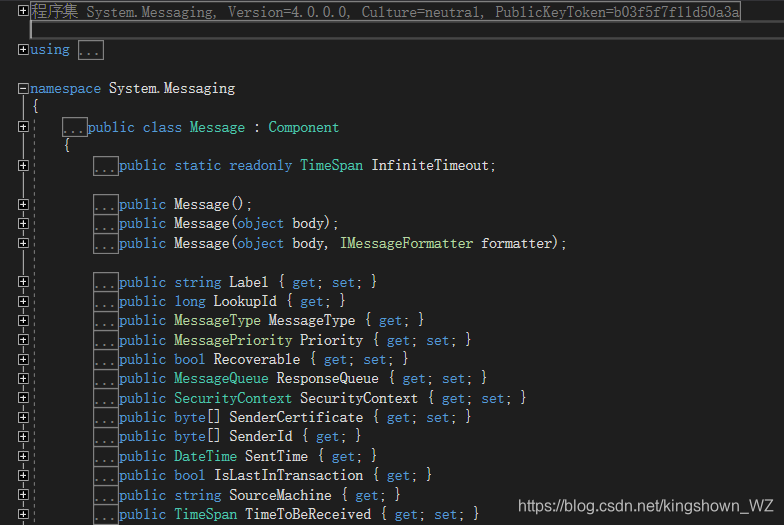784x525 pixels.
Task: Expand the SenderCertificate property comment
Action: tap(23, 418)
